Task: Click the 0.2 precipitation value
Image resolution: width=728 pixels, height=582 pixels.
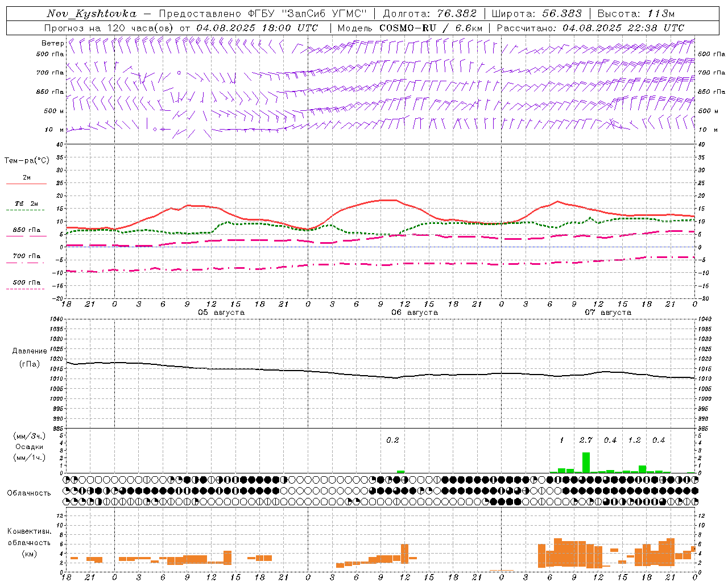Action: click(392, 440)
